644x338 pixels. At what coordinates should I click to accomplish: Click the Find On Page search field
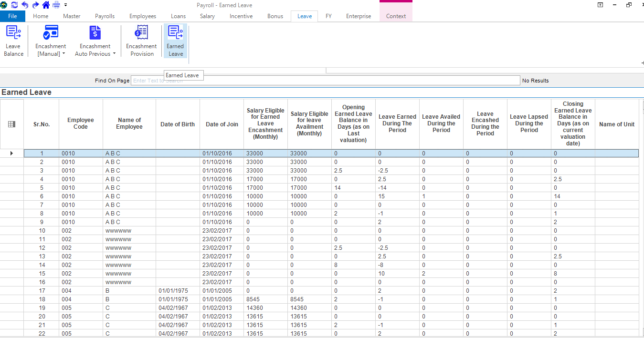[x=325, y=81]
